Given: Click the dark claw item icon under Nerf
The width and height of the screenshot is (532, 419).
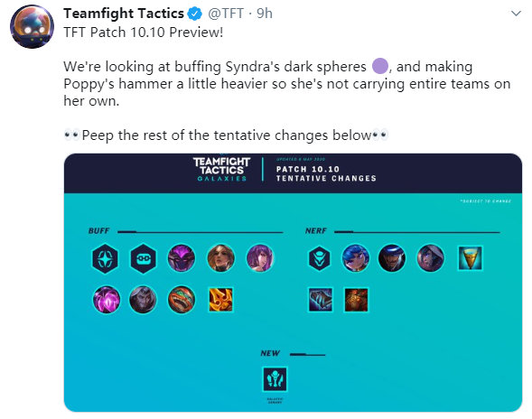Looking at the screenshot, I should pos(321,300).
